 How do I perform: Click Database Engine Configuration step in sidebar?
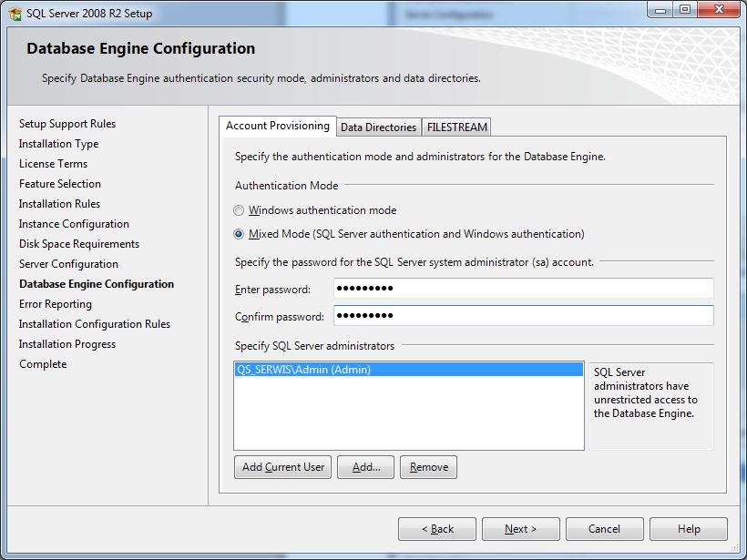coord(97,284)
